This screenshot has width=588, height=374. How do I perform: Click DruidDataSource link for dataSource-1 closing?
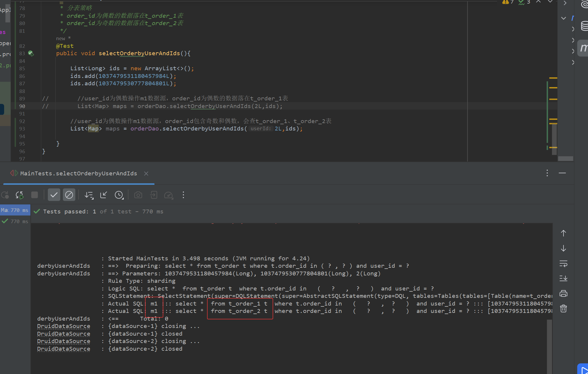(x=63, y=326)
